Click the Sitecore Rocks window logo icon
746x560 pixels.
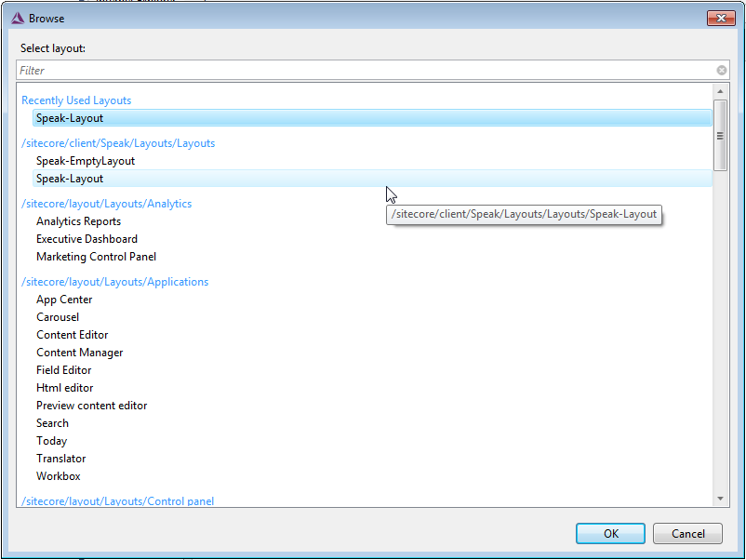click(17, 19)
